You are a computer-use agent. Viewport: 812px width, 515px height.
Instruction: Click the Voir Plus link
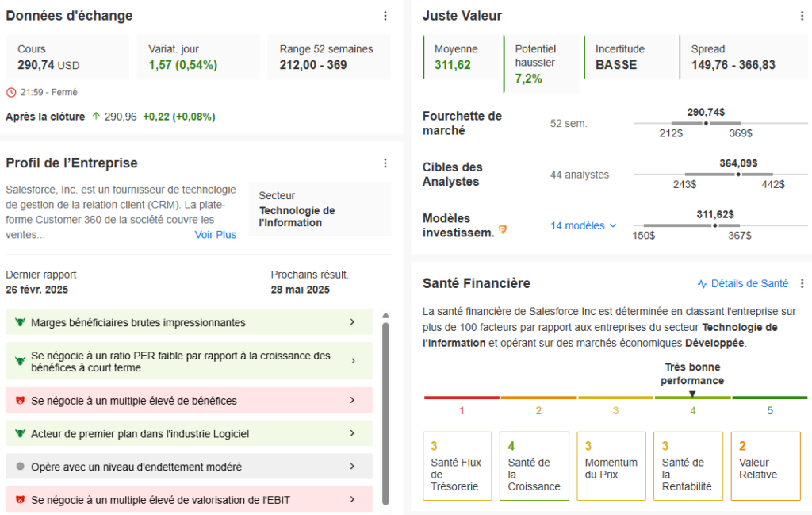pyautogui.click(x=216, y=235)
